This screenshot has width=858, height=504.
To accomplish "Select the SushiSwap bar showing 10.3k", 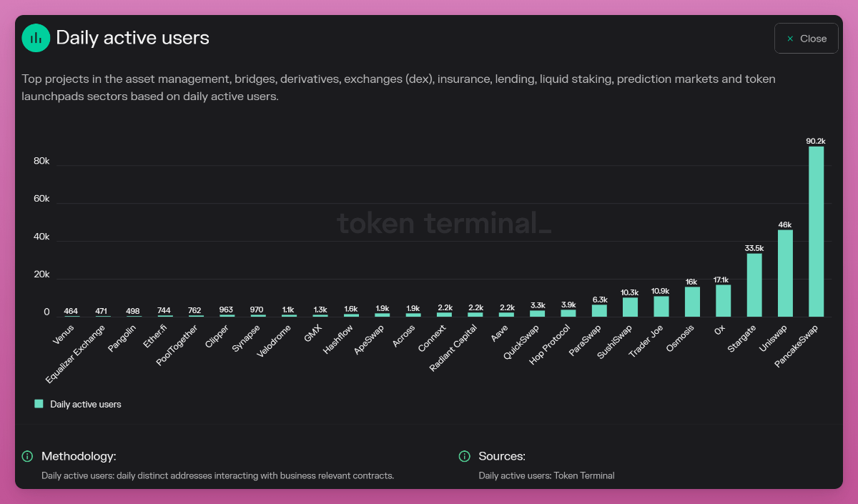I will (630, 307).
